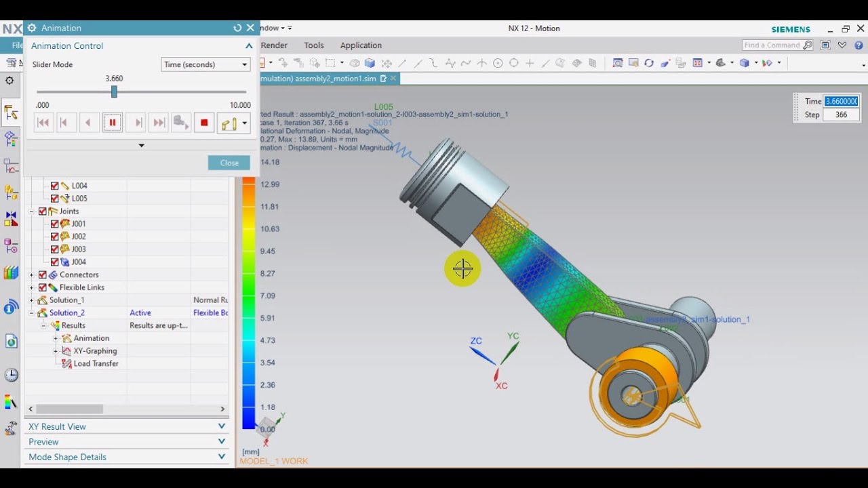Click the plus point toolbar icon
Screen dimensions: 868x488
(530, 63)
